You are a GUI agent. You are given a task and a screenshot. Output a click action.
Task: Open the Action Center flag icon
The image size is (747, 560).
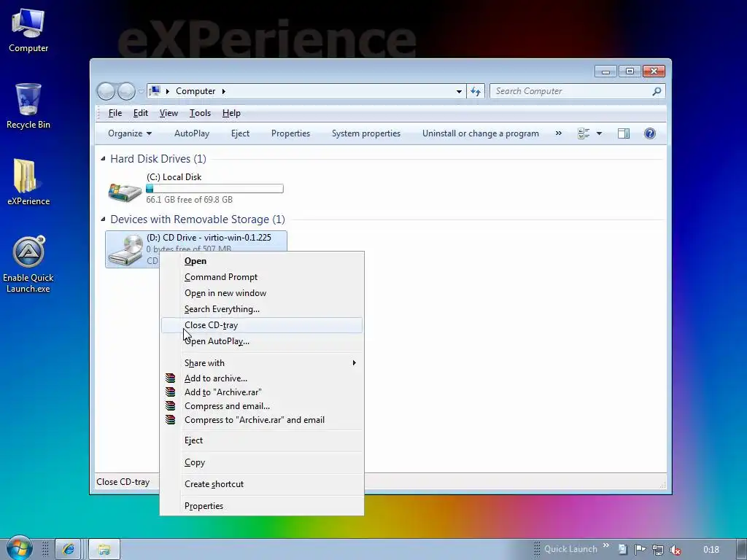click(x=640, y=550)
